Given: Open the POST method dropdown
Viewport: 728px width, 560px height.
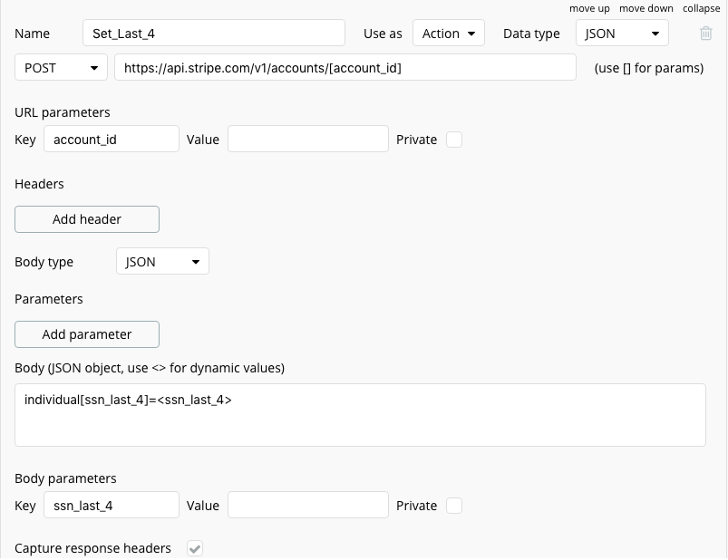Looking at the screenshot, I should pos(62,68).
